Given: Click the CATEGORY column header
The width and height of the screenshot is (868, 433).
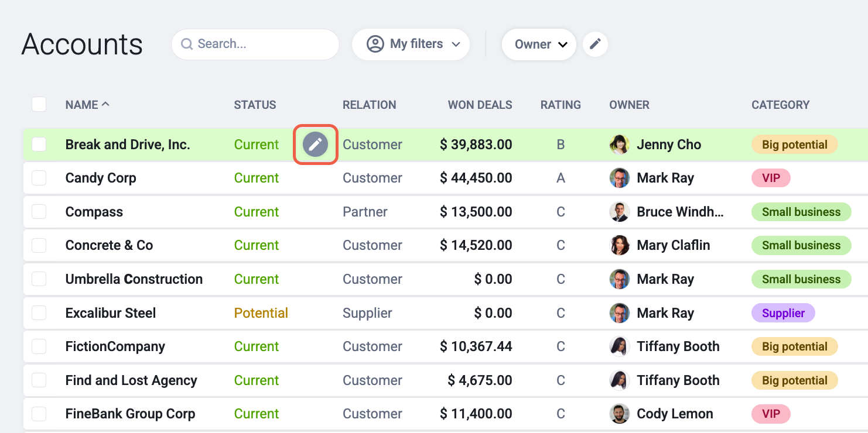Looking at the screenshot, I should click(780, 105).
